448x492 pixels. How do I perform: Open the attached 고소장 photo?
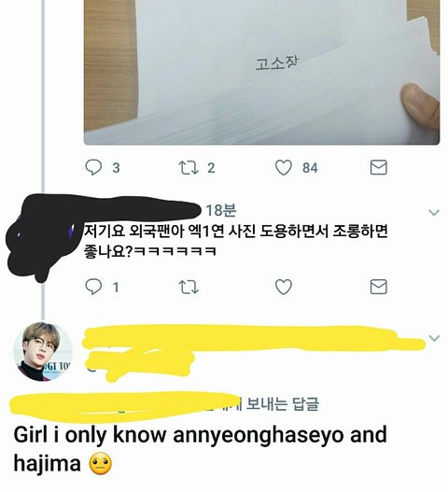tap(261, 72)
